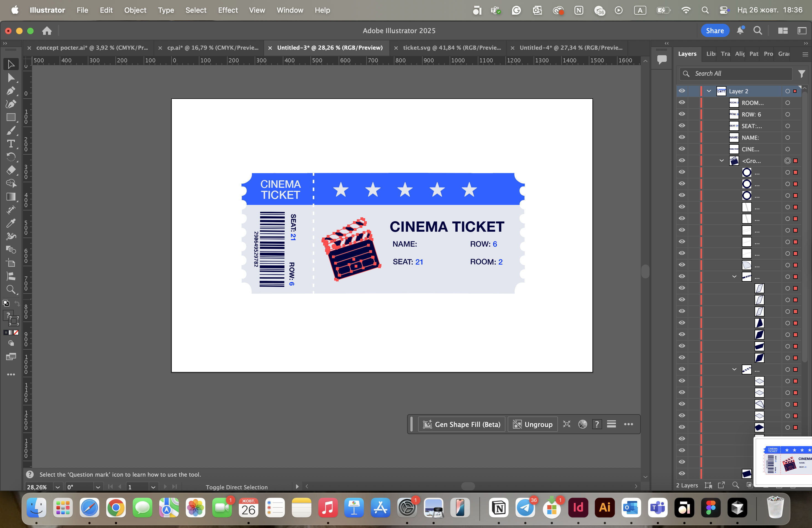Select the Rectangle tool

click(x=11, y=118)
